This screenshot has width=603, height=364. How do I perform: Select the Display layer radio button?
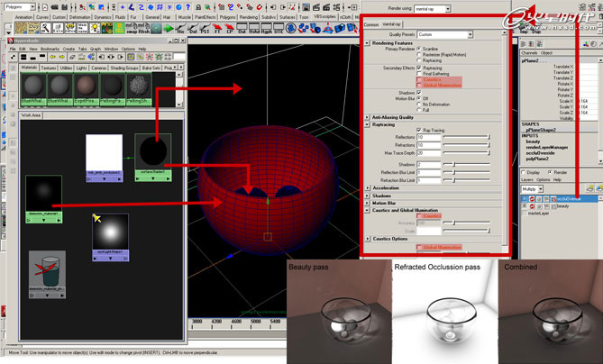(523, 172)
